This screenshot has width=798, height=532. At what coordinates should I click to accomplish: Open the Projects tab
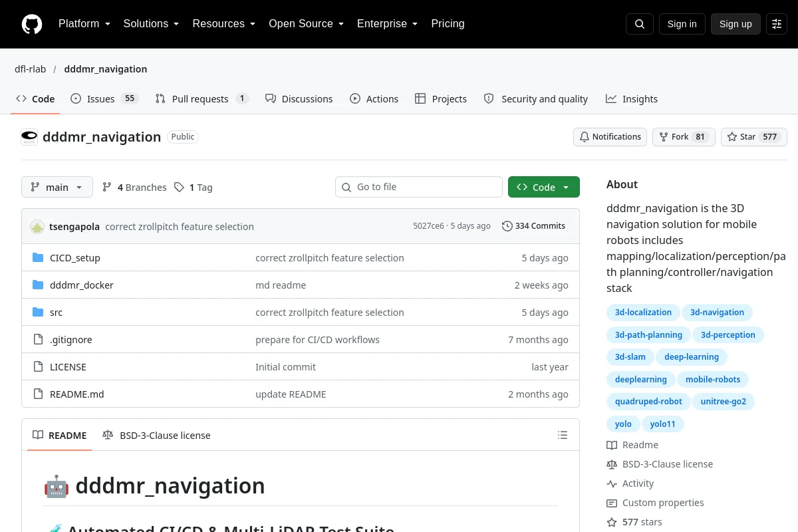(x=441, y=99)
